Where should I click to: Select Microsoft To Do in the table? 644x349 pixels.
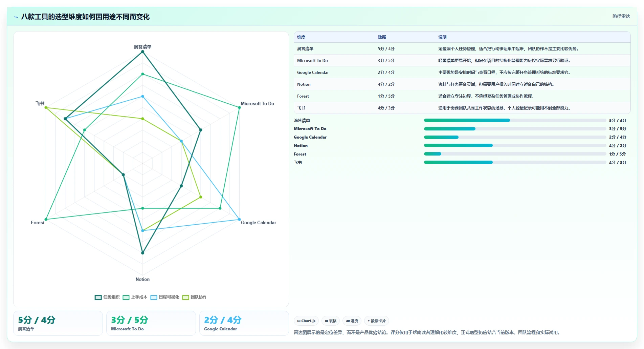pos(312,61)
